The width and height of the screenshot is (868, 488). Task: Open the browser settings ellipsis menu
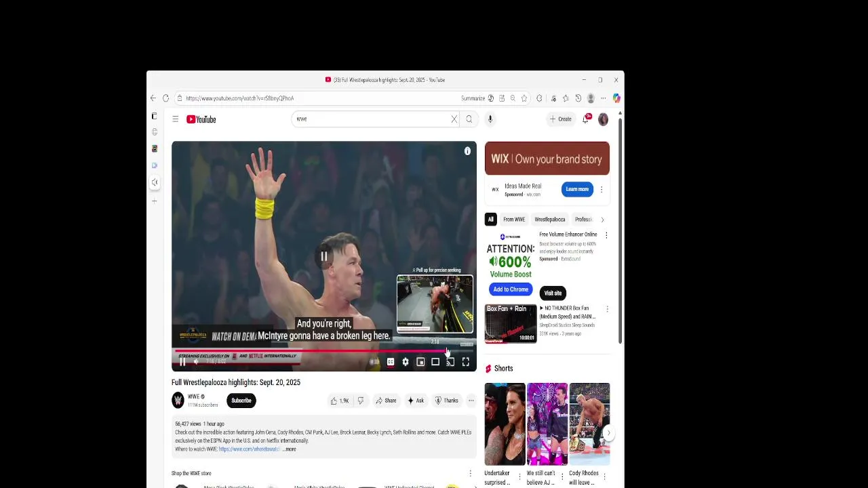click(x=603, y=98)
